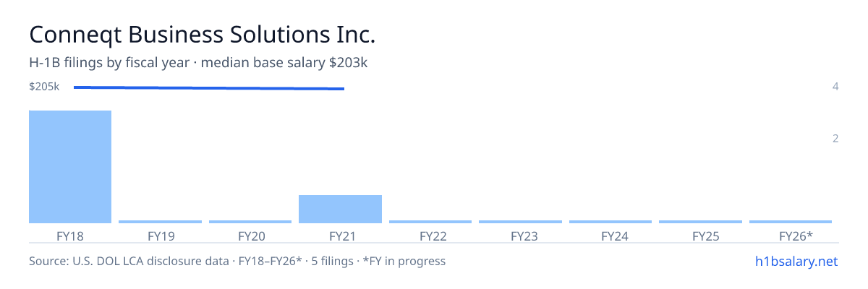Viewport: 868px width, 289px height.
Task: Select the FY24 bar stub
Action: [610, 222]
